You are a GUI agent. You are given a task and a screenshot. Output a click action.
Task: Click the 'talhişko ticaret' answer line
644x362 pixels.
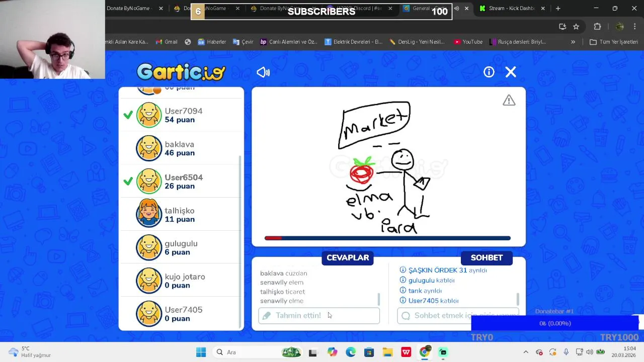tap(282, 292)
